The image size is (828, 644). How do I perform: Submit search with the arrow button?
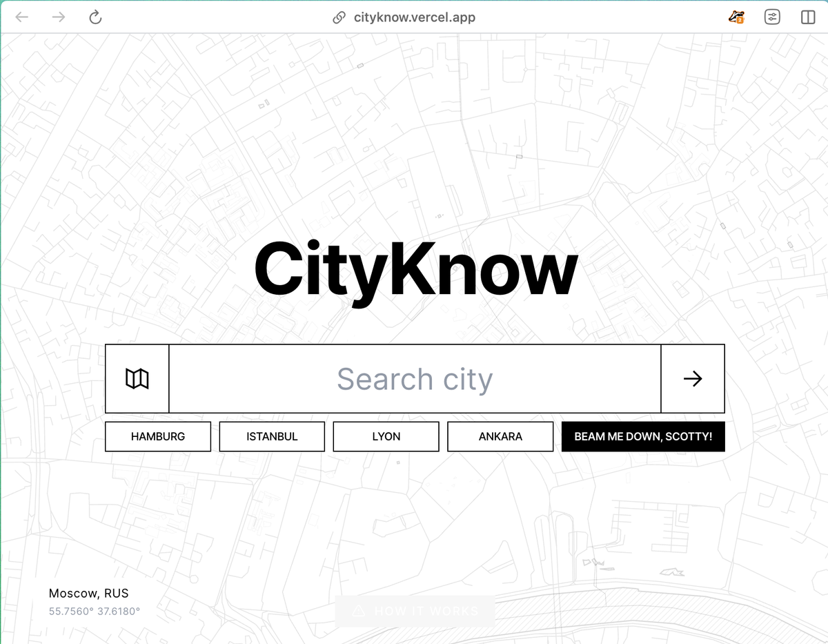tap(693, 378)
